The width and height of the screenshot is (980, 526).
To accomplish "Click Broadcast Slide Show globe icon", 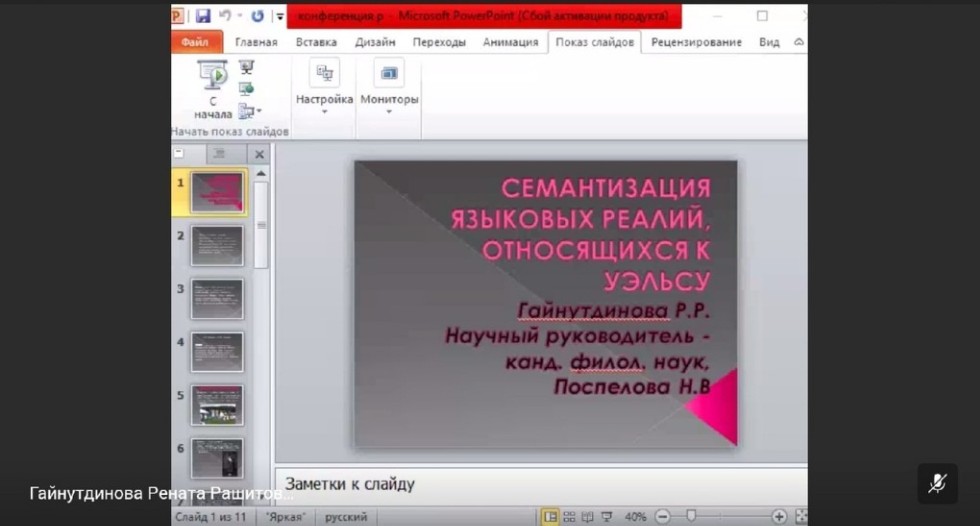I will (246, 89).
